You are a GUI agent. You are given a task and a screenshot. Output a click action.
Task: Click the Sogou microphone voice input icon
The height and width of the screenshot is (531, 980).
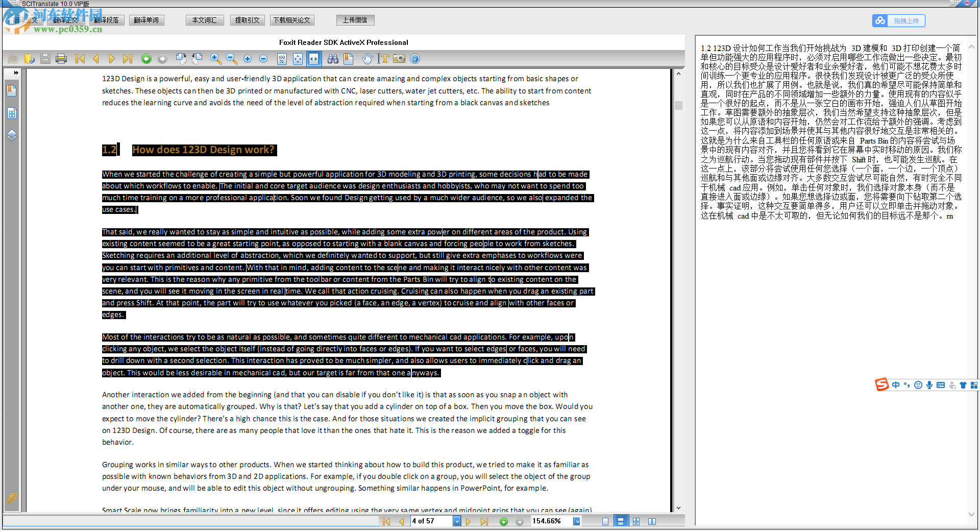[x=929, y=385]
